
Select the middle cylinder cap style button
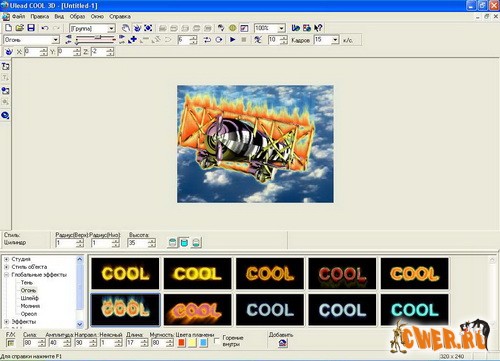coord(184,243)
